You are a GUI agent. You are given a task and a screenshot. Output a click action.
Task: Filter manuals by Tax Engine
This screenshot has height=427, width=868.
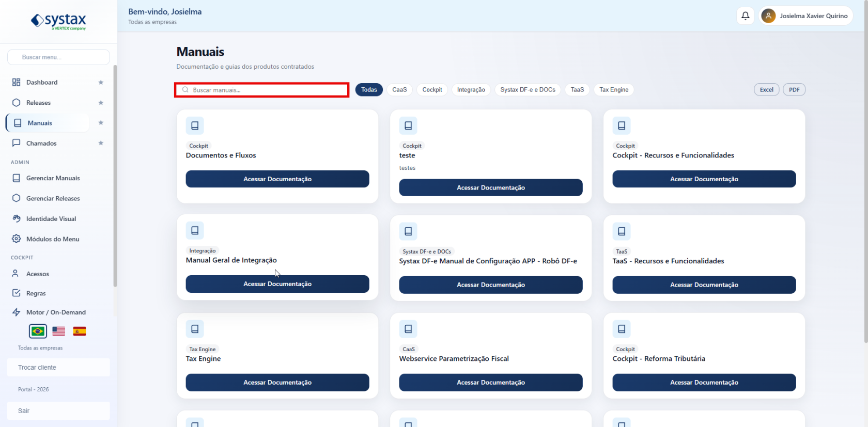click(614, 90)
